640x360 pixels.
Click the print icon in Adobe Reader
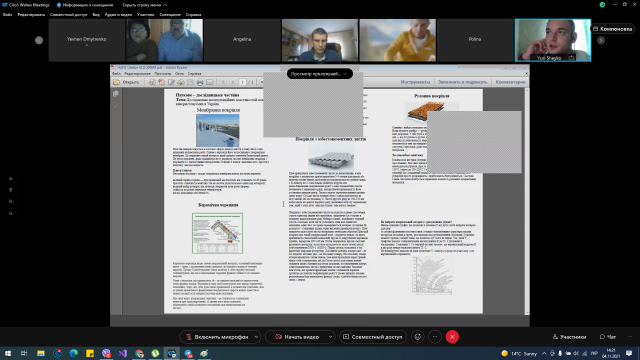click(x=200, y=82)
